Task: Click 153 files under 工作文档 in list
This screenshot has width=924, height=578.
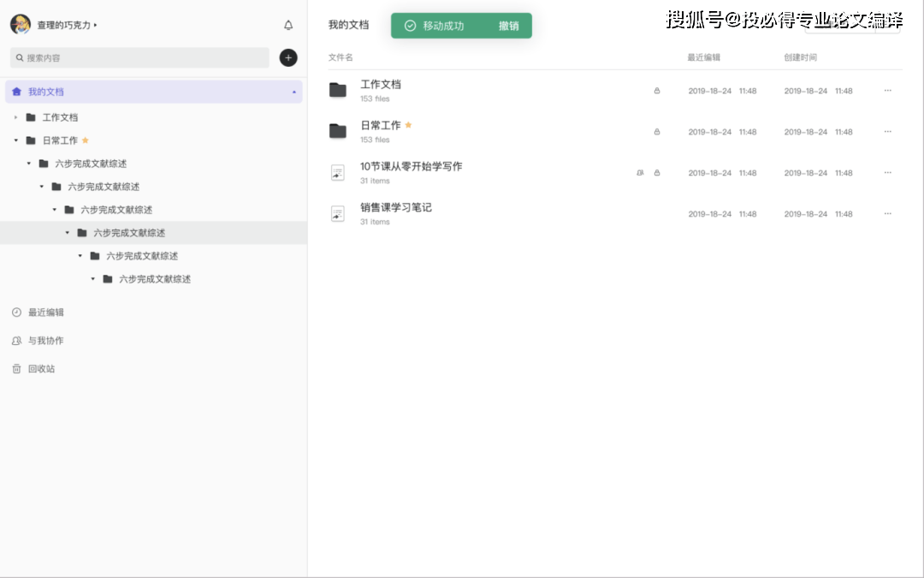Action: click(x=375, y=99)
